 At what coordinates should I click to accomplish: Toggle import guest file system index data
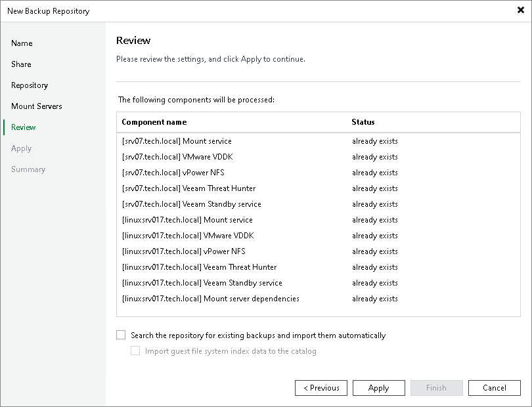pos(135,351)
